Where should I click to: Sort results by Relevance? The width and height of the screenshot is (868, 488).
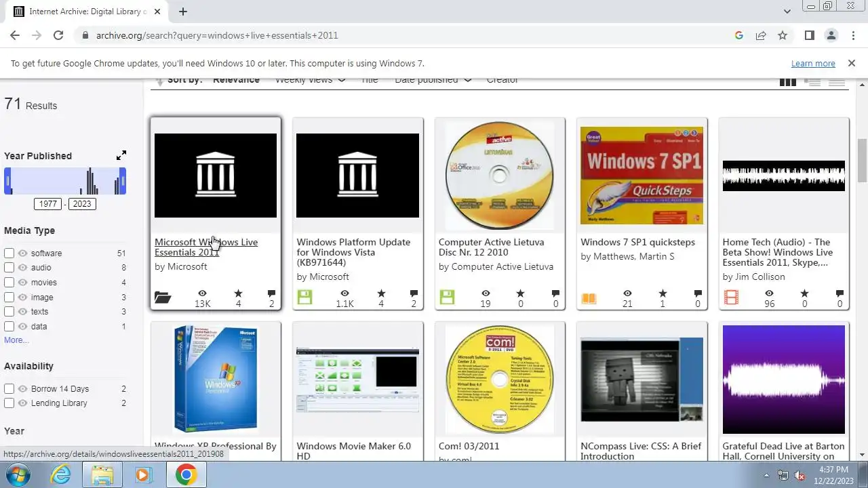click(x=236, y=81)
